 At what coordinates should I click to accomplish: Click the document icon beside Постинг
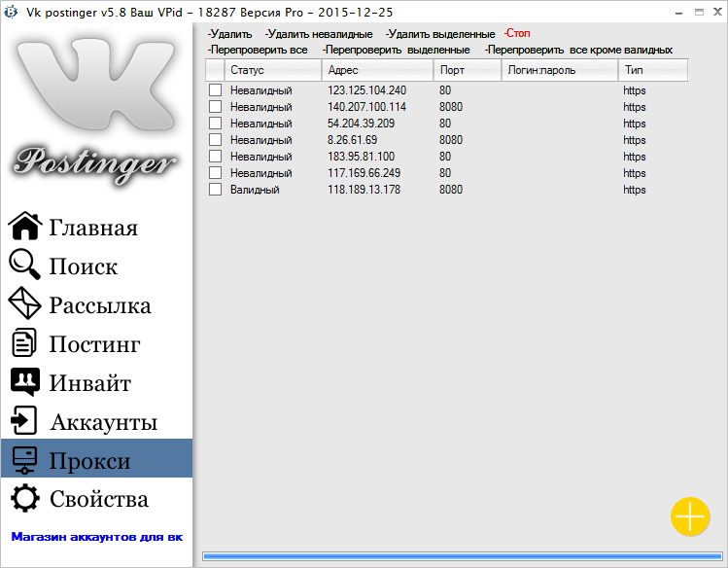point(23,342)
